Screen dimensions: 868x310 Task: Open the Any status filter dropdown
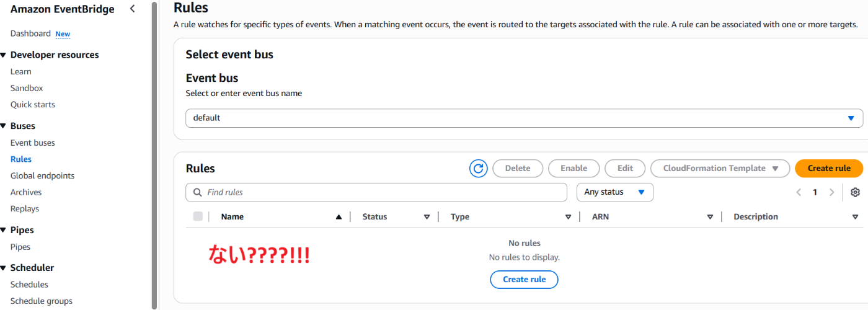click(614, 192)
